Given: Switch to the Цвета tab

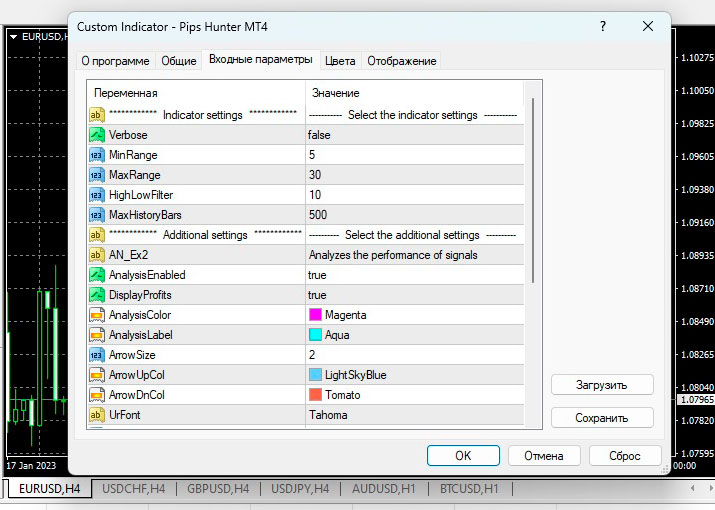Looking at the screenshot, I should coord(340,61).
